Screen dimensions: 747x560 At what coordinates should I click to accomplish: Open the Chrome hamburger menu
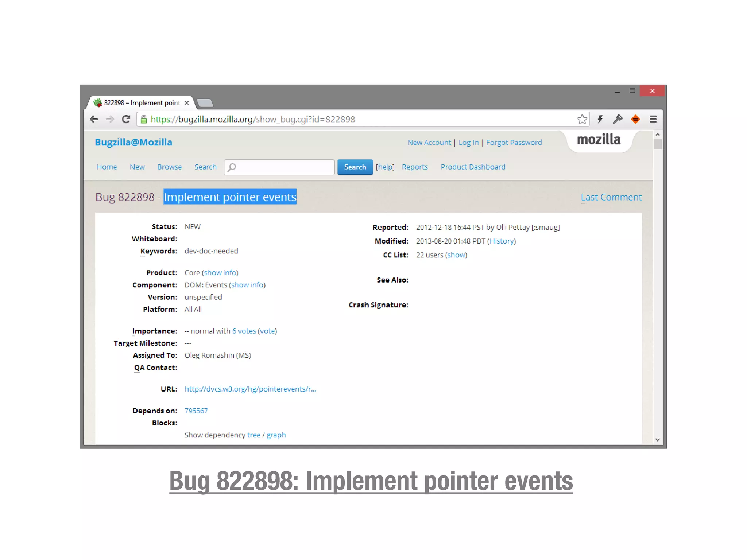(x=653, y=119)
